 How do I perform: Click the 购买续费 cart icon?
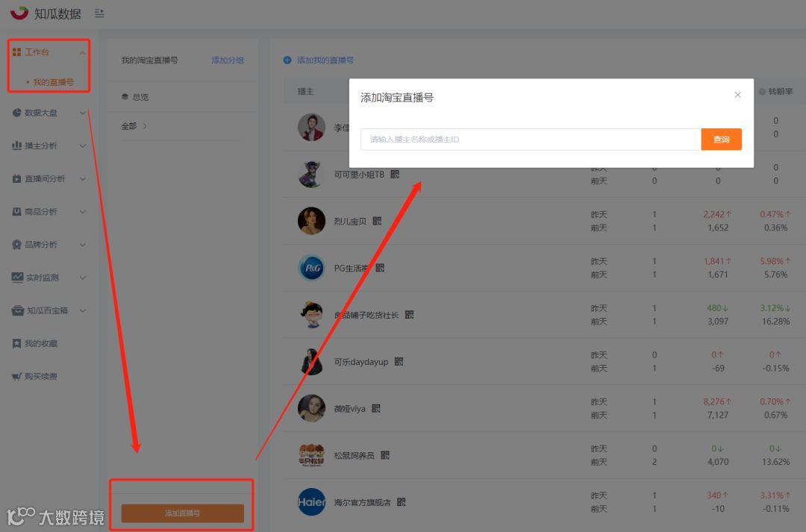tap(16, 376)
